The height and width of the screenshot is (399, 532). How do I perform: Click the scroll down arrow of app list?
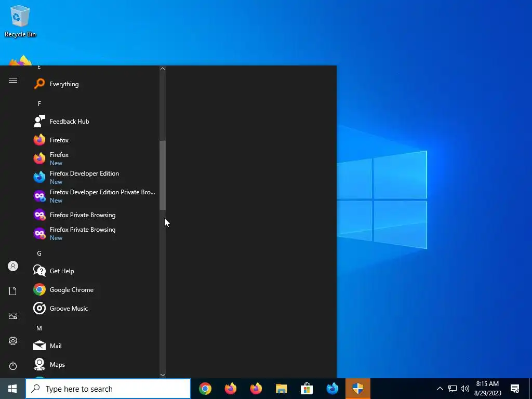[x=163, y=375]
